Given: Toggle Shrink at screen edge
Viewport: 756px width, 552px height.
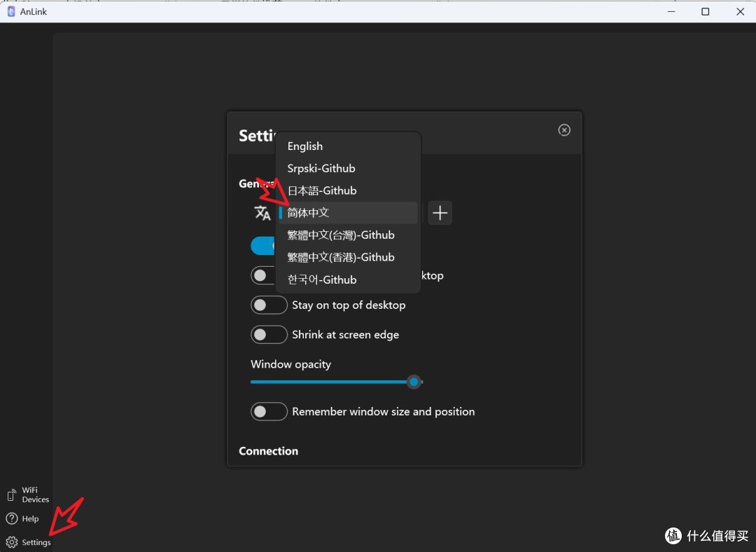Looking at the screenshot, I should point(269,335).
